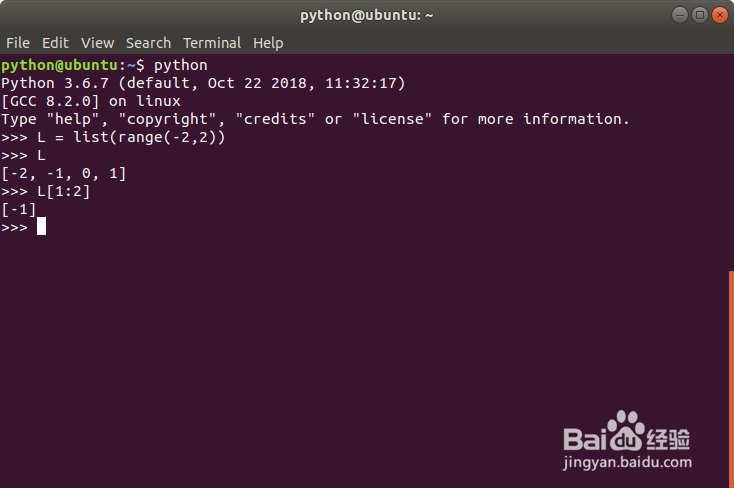
Task: Click the python@ubuntu title bar text
Action: (366, 15)
